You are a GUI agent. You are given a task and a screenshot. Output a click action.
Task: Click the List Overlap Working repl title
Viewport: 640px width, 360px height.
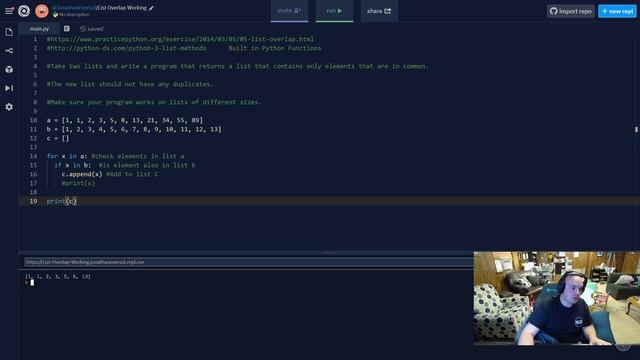coord(122,8)
